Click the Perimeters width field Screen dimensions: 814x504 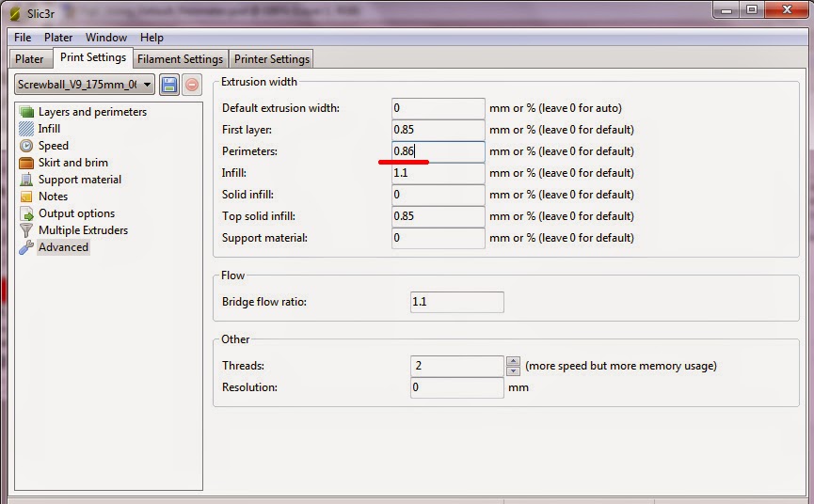[439, 151]
